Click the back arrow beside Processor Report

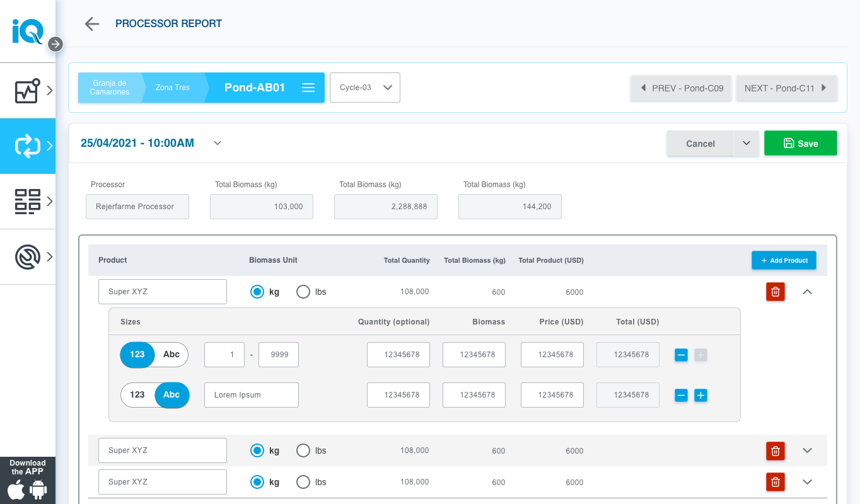[x=92, y=24]
